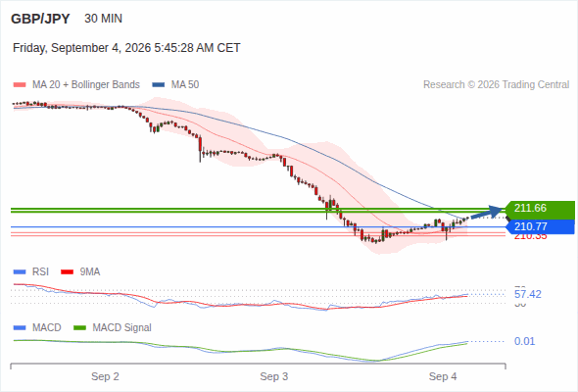Click the Sep 2 date axis label
The image size is (578, 392).
click(105, 376)
